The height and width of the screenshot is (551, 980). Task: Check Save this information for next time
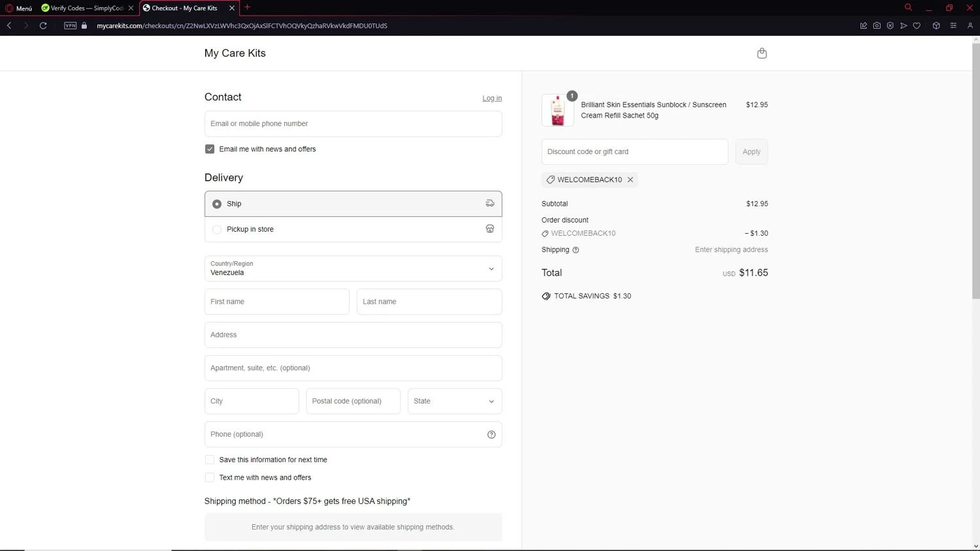point(210,460)
